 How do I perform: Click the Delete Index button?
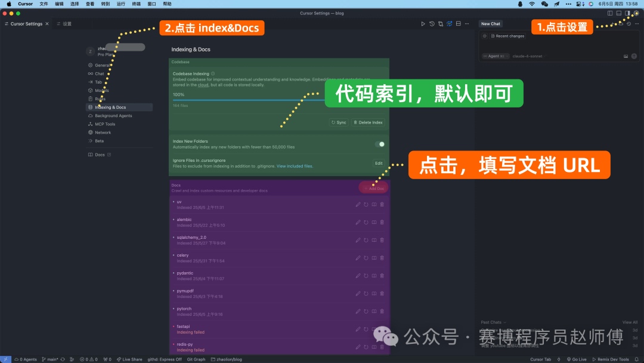tap(369, 122)
